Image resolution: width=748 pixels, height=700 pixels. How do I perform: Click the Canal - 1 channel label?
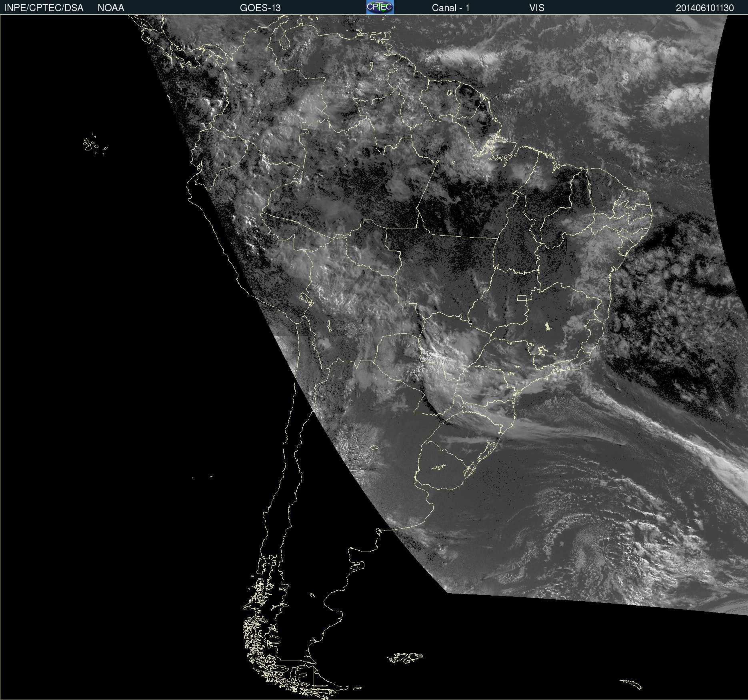pos(450,8)
